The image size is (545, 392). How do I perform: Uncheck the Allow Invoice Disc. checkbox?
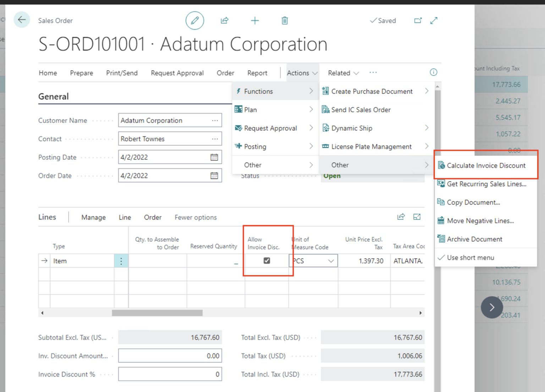tap(266, 260)
